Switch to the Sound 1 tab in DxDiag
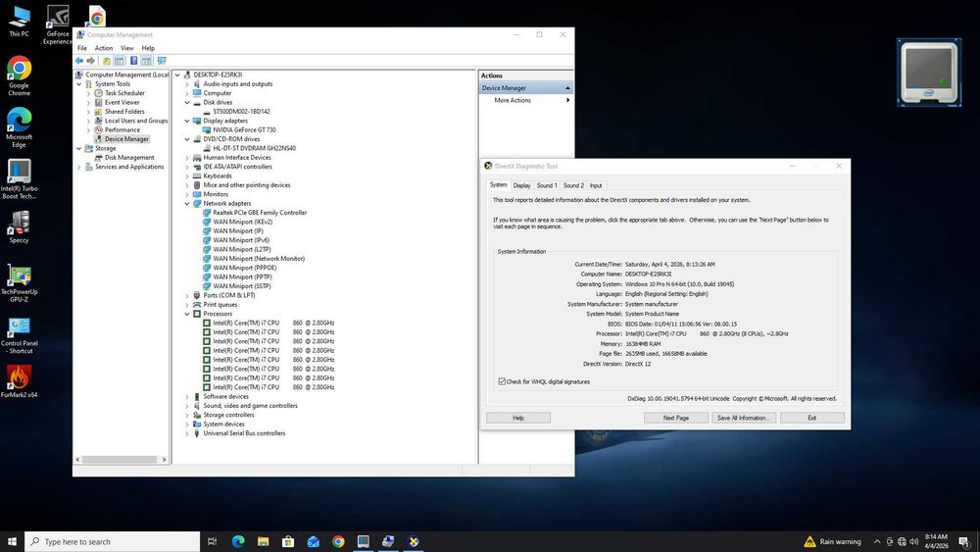The width and height of the screenshot is (980, 552). coord(547,185)
